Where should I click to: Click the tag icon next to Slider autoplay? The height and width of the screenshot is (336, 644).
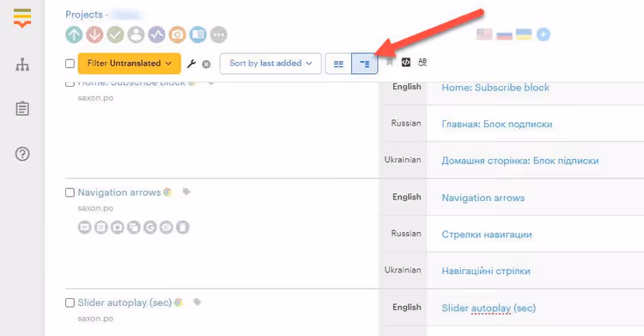pyautogui.click(x=197, y=302)
